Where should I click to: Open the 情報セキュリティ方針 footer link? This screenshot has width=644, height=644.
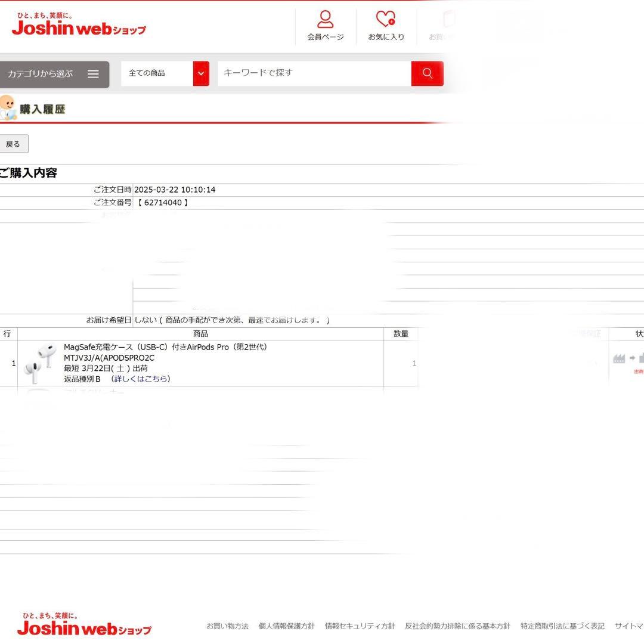pyautogui.click(x=360, y=626)
